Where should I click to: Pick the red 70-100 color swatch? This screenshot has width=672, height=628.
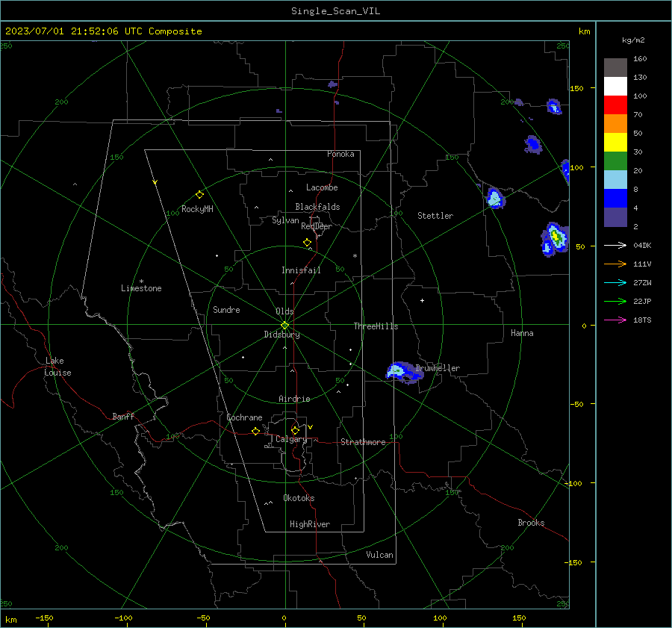click(x=615, y=105)
